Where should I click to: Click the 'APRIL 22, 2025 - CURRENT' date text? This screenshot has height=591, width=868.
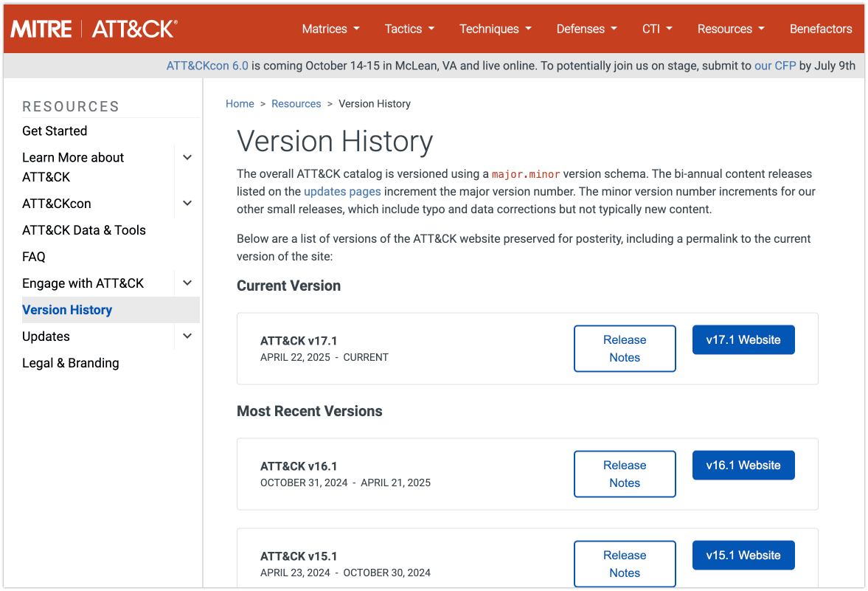pos(324,357)
